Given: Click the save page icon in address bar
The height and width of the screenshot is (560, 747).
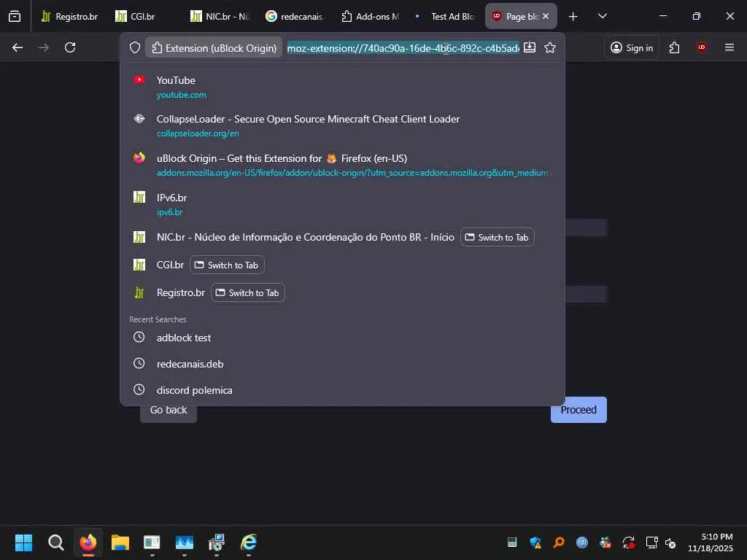Looking at the screenshot, I should 530,47.
